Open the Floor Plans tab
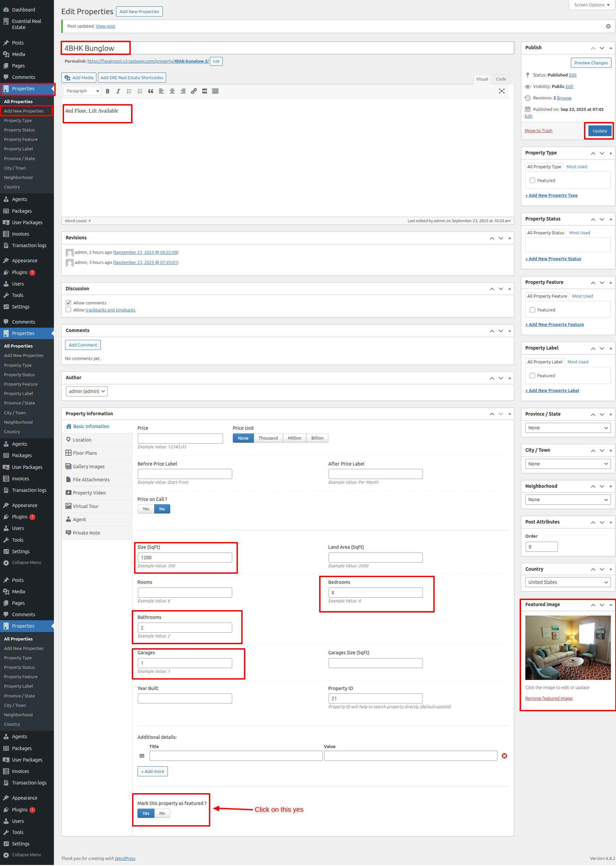Viewport: 616px width, 866px height. 85,453
